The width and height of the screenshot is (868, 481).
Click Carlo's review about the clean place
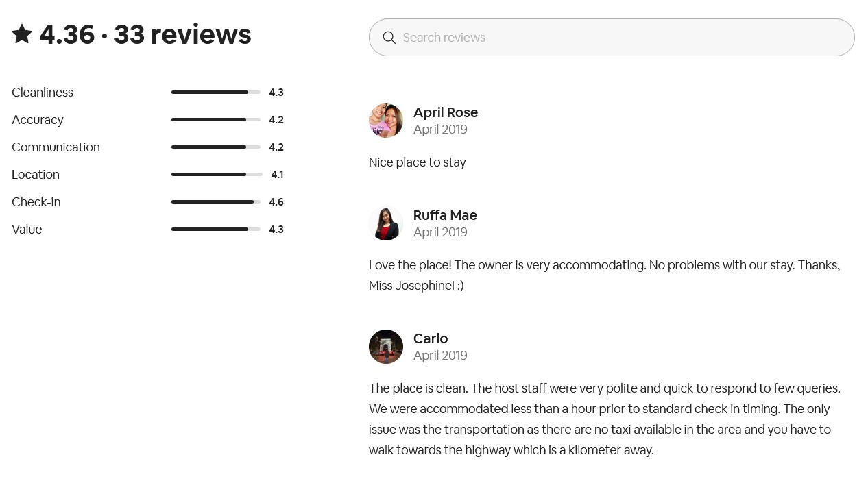click(605, 419)
